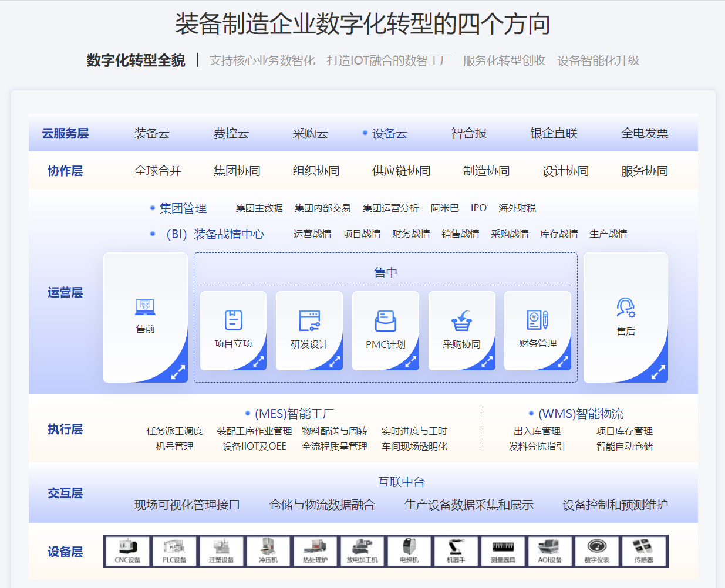Click the 财务管理 ledger icon
Viewport: 725px width, 588px height.
click(538, 320)
